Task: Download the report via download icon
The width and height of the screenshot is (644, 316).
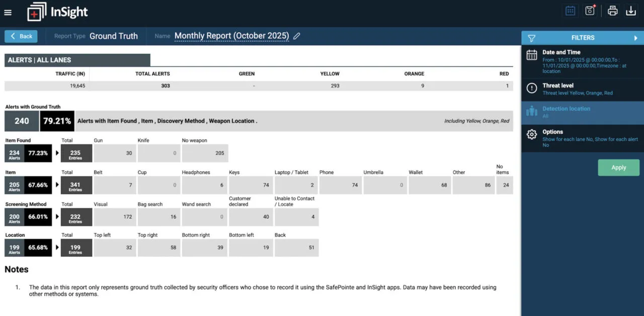Action: (631, 11)
